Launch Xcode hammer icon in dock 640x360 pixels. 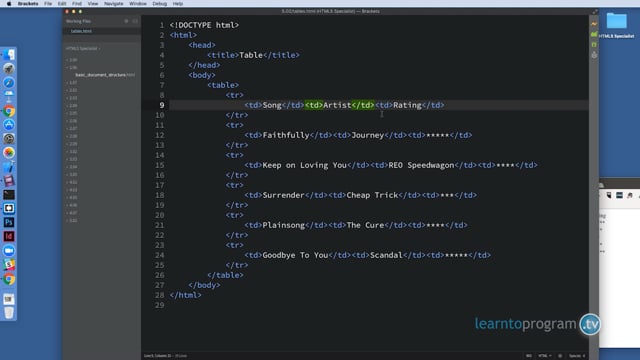tap(9, 167)
